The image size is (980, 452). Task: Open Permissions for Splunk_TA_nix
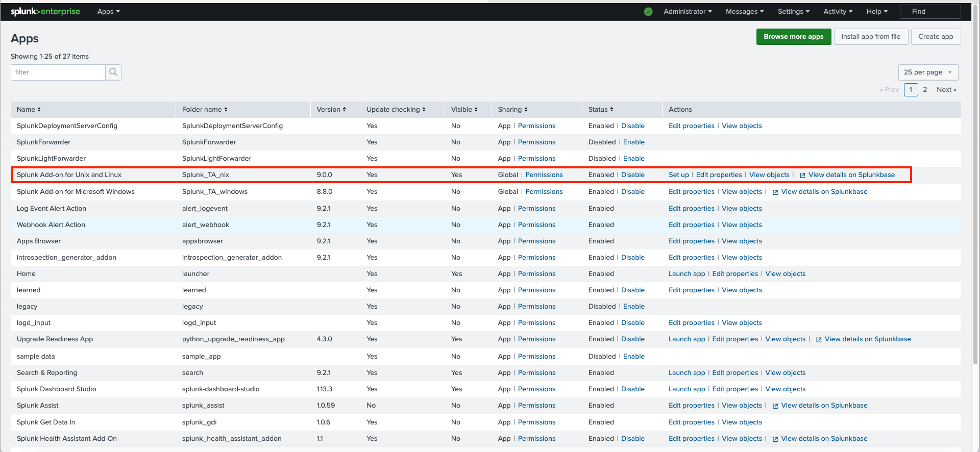pos(544,174)
